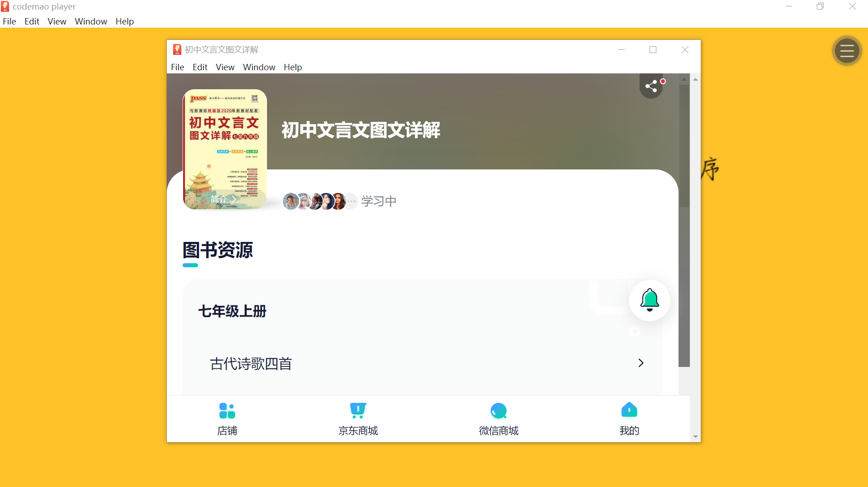Viewport: 868px width, 487px height.
Task: Click the 初中文言文图文详解 banner title
Action: (x=361, y=130)
